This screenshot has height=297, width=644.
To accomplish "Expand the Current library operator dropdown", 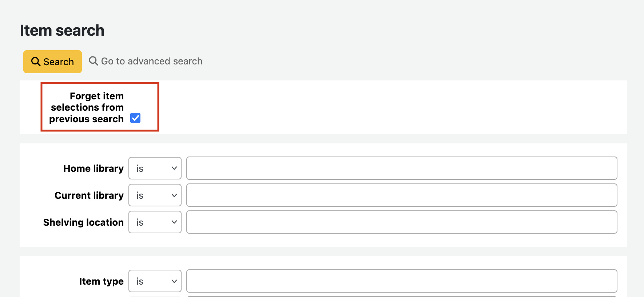I will click(155, 195).
